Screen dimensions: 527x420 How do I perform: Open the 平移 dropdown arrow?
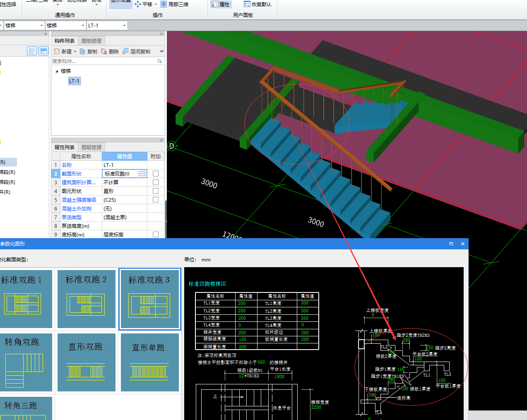(x=156, y=5)
